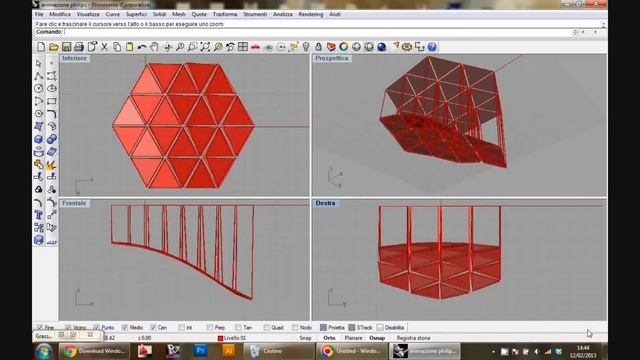Click the blue render sphere icon
640x360 pixels.
pos(382,47)
